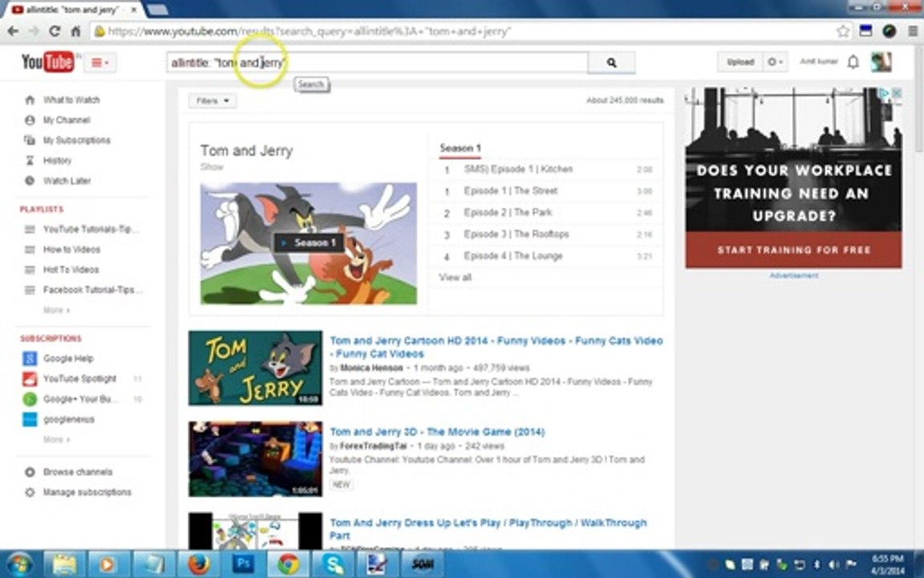Click Browse channels

click(x=78, y=472)
